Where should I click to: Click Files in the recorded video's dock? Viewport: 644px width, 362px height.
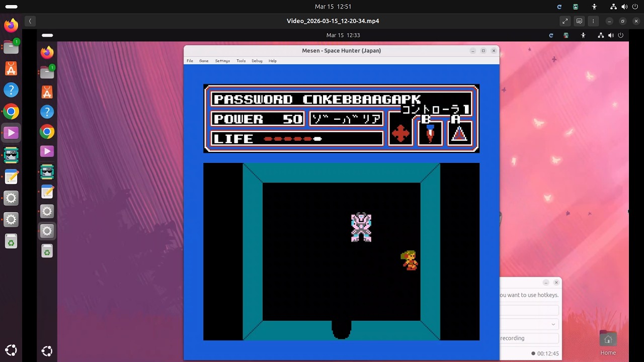[x=47, y=72]
